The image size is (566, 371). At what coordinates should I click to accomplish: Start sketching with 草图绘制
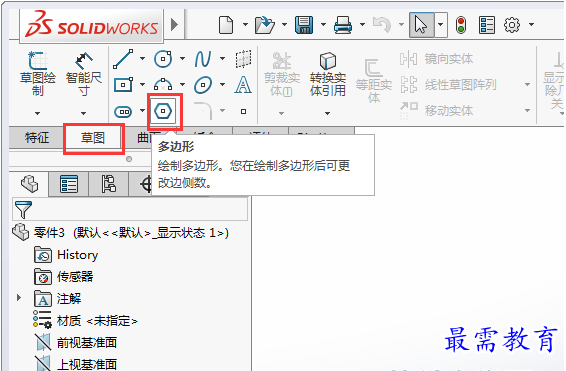click(x=38, y=74)
